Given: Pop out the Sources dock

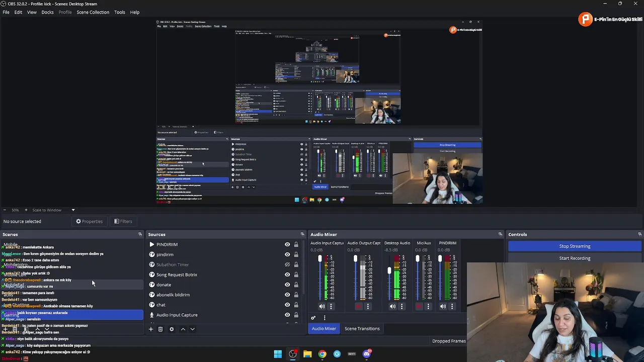Looking at the screenshot, I should (x=302, y=234).
